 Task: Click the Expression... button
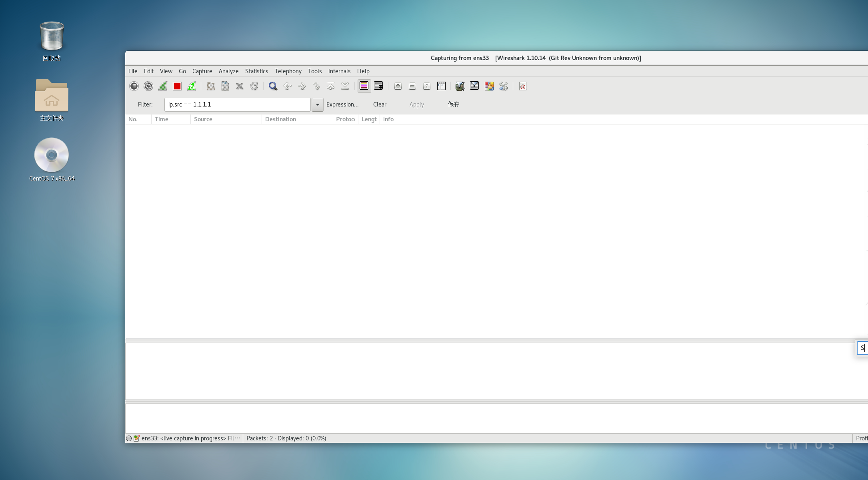(x=342, y=104)
